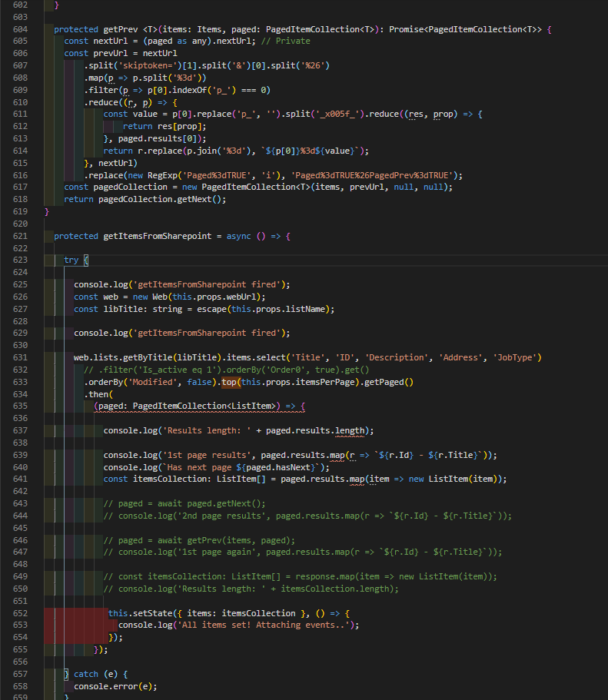The height and width of the screenshot is (700, 608).
Task: Click the console.log string on line 629
Action: pos(207,333)
